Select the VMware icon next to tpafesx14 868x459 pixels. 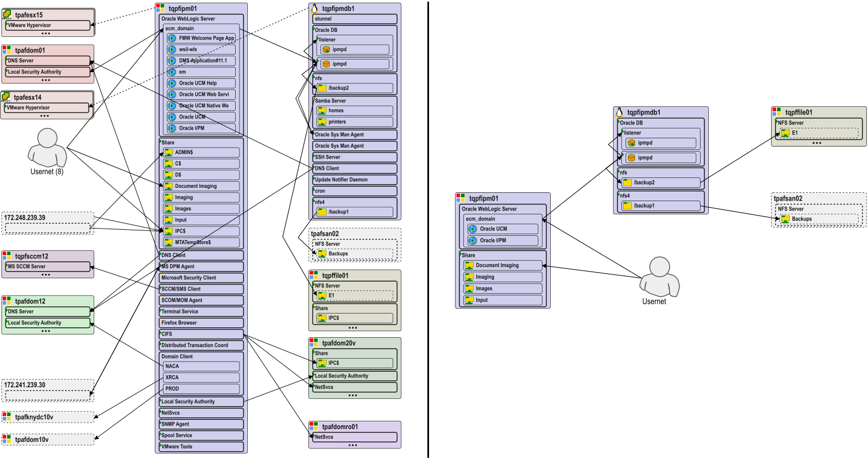tap(6, 97)
